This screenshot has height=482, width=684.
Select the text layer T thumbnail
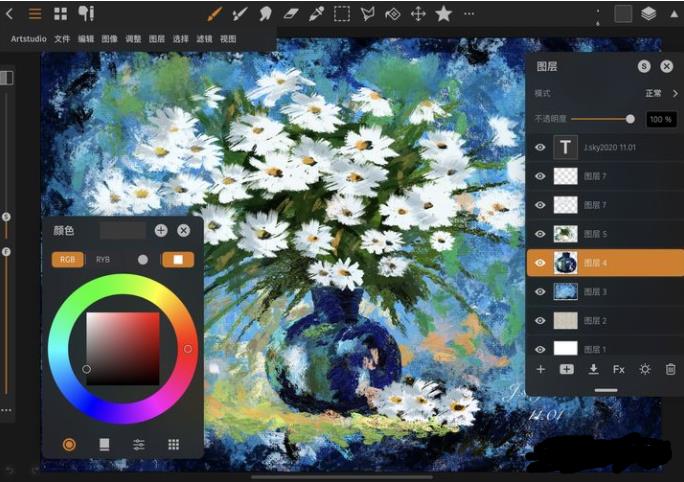[x=565, y=147]
